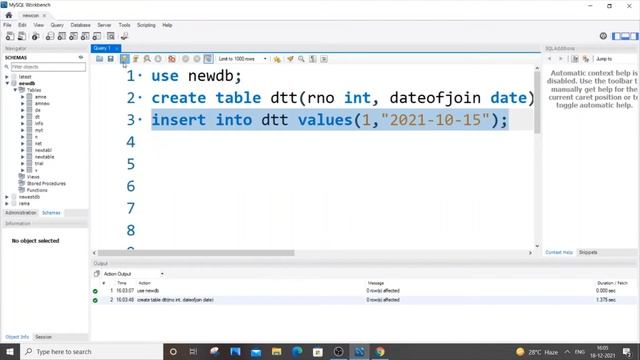Image resolution: width=640 pixels, height=360 pixels.
Task: Click Create new stored procedure icon
Action: tap(85, 36)
